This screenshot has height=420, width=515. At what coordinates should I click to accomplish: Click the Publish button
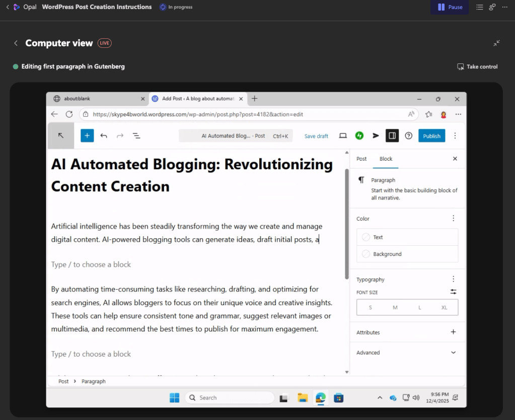[x=431, y=136]
